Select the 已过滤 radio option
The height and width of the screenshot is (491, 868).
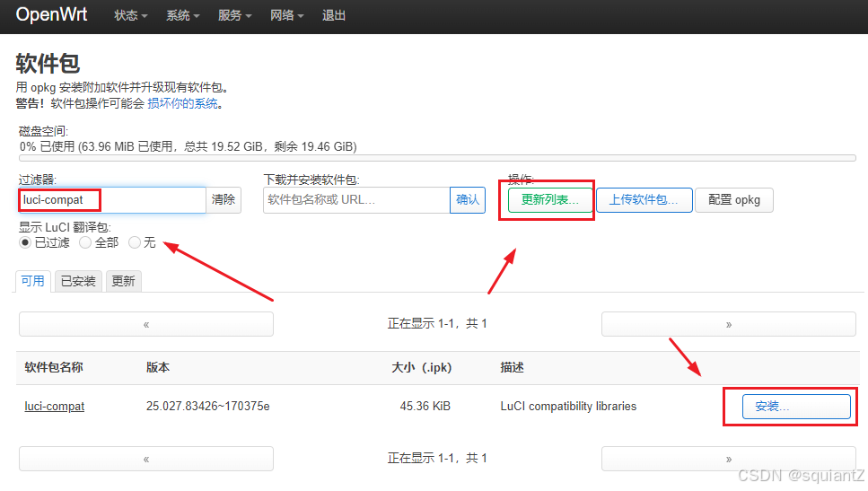pos(25,242)
